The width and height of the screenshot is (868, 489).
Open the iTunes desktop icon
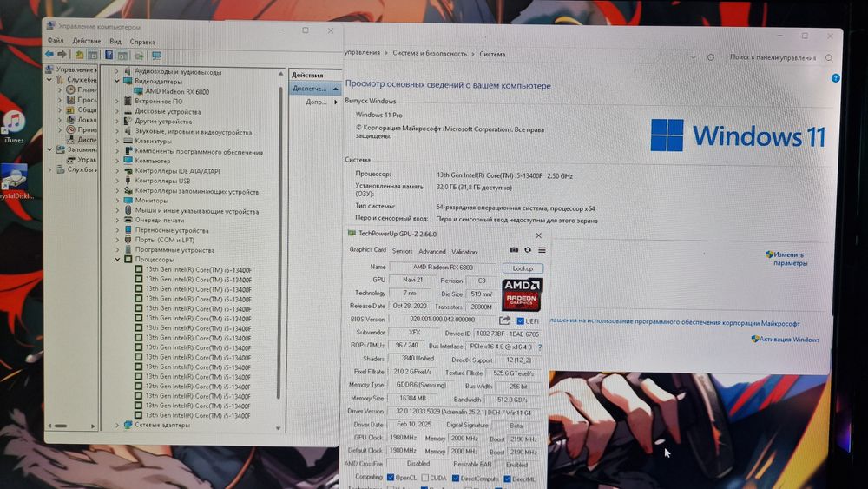pos(14,126)
